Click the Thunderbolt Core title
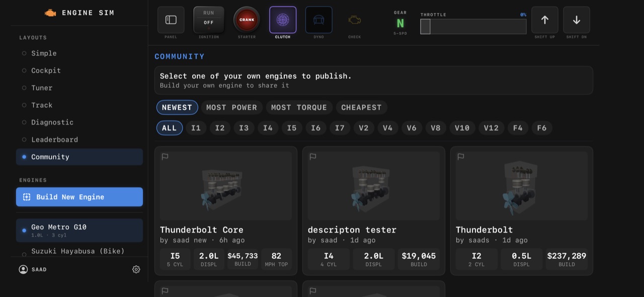Screen dimensions: 644x297 (x=201, y=230)
